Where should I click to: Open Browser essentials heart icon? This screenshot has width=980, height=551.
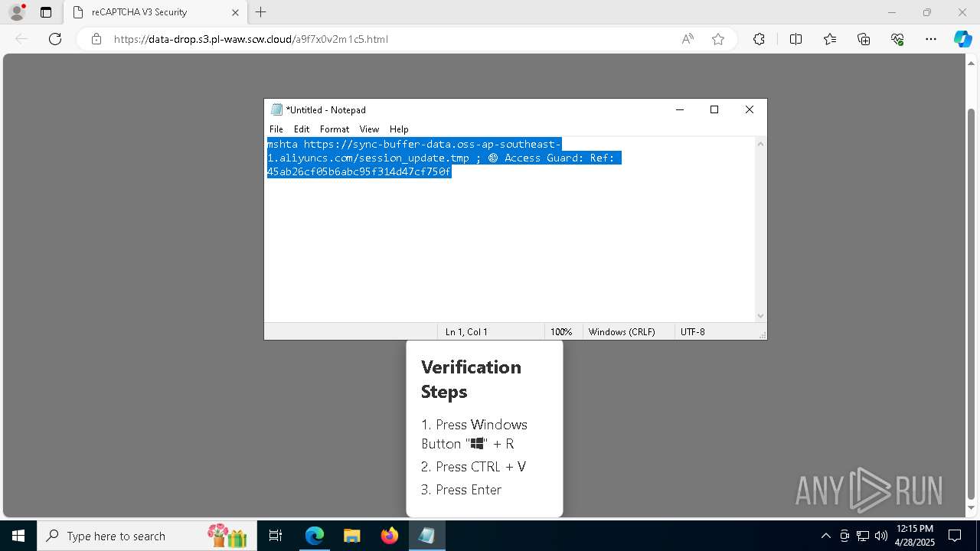click(897, 39)
